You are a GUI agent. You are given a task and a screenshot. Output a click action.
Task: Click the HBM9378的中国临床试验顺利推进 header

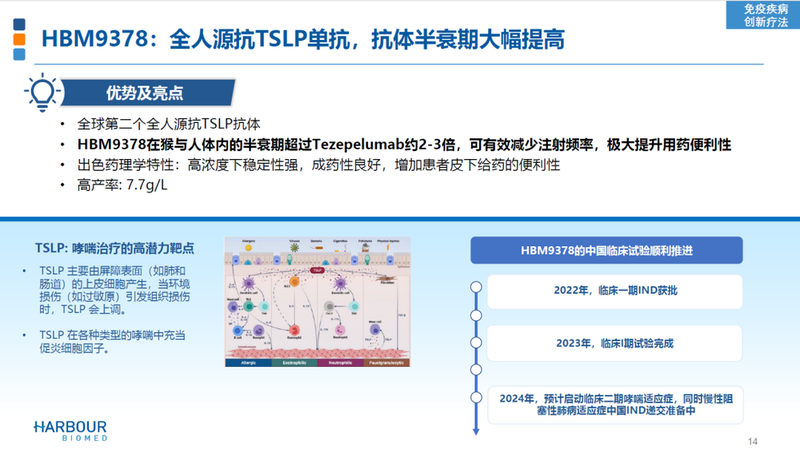click(x=606, y=249)
